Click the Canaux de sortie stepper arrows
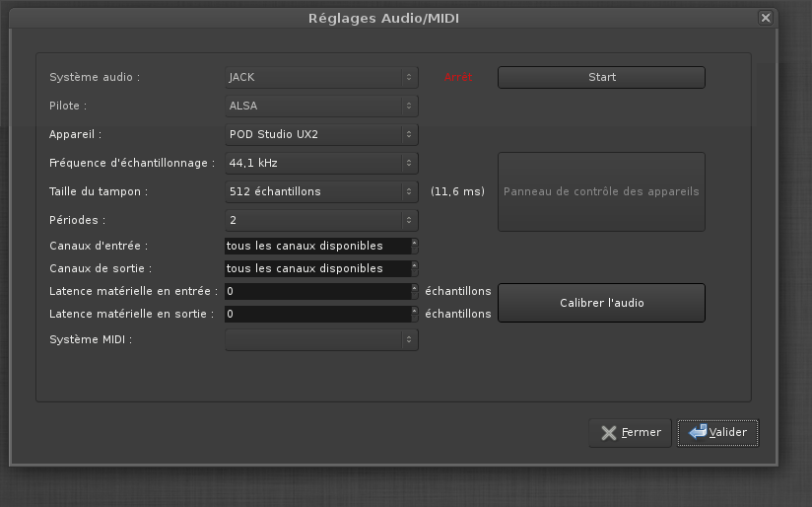Image resolution: width=812 pixels, height=507 pixels. pyautogui.click(x=414, y=268)
